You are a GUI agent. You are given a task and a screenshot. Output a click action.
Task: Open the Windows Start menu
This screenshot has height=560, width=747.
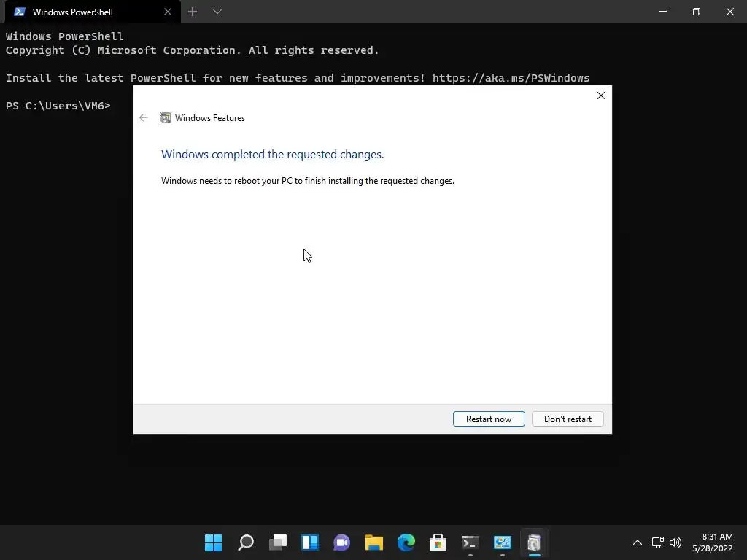(x=214, y=542)
